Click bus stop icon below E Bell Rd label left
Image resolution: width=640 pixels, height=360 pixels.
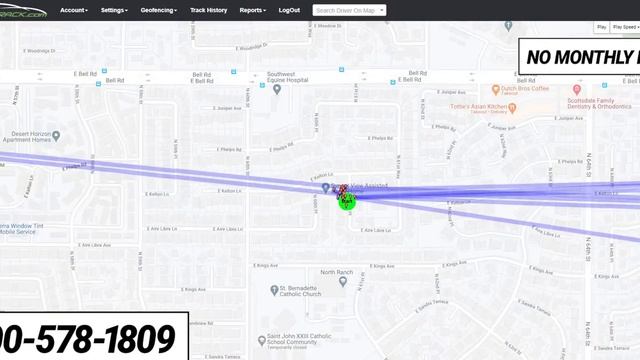98,84
